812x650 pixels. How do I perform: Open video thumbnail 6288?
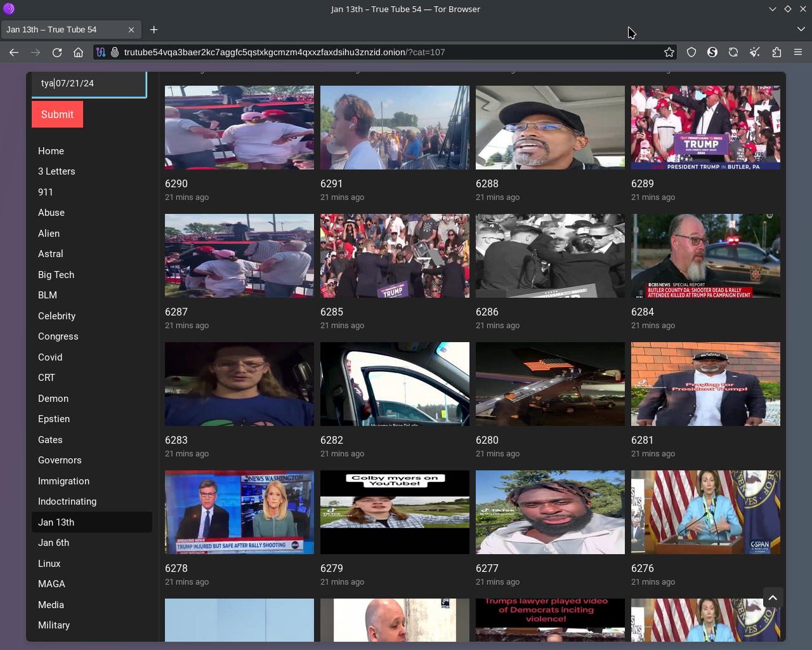click(550, 128)
